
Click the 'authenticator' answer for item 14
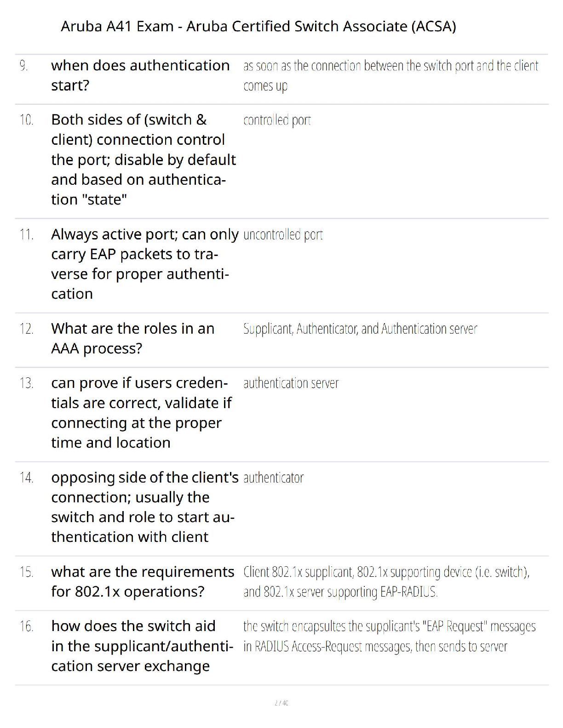pos(273,478)
